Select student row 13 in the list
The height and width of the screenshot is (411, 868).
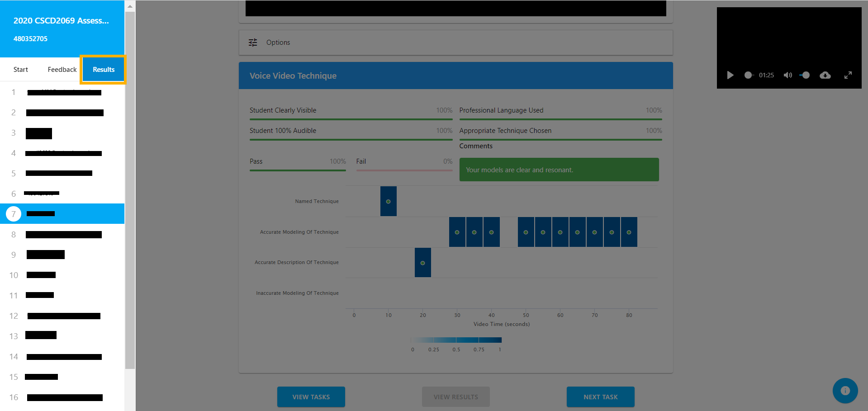tap(62, 336)
